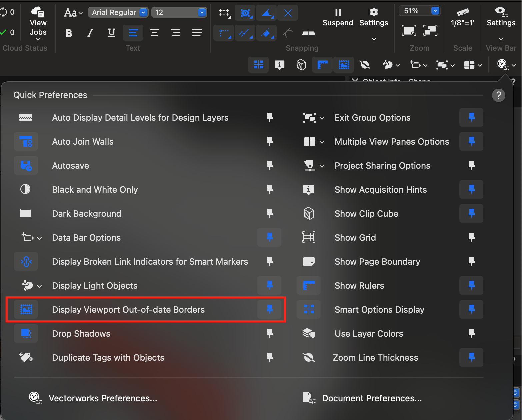
Task: Click the Quick Preferences help button
Action: [498, 95]
